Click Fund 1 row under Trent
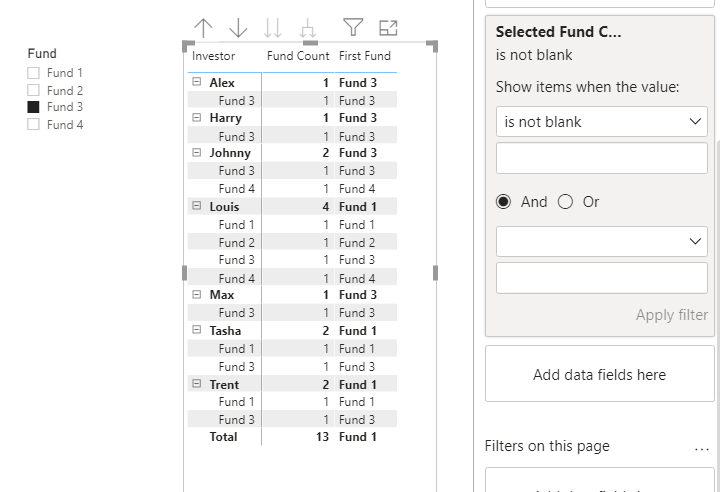Image resolution: width=720 pixels, height=492 pixels. [236, 402]
